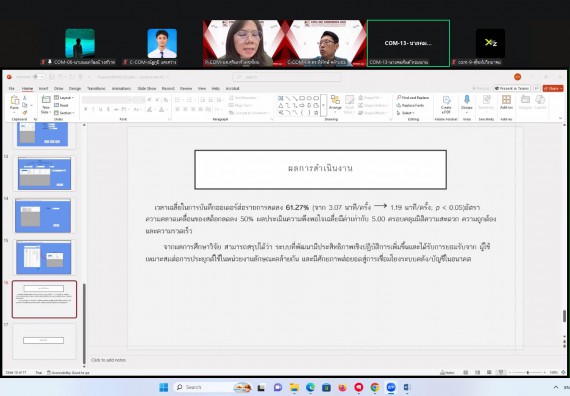Image resolution: width=570 pixels, height=396 pixels.
Task: Select the Format Painter brush
Action: tap(25, 112)
